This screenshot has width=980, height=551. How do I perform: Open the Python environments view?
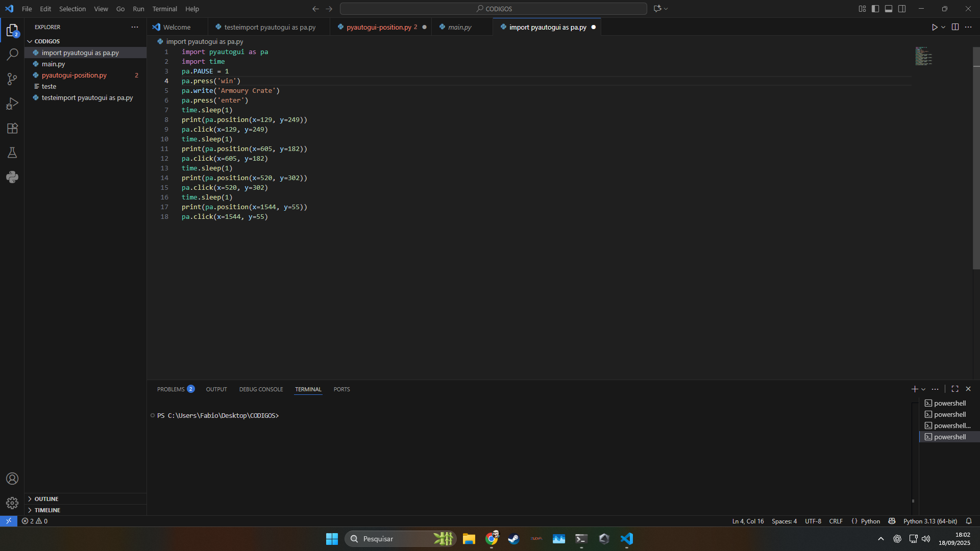click(12, 177)
